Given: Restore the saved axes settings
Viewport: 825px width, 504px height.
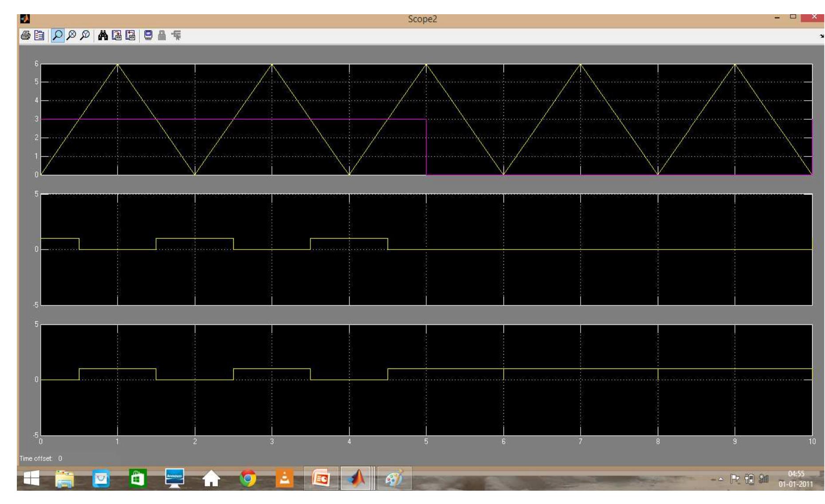Looking at the screenshot, I should [x=130, y=36].
